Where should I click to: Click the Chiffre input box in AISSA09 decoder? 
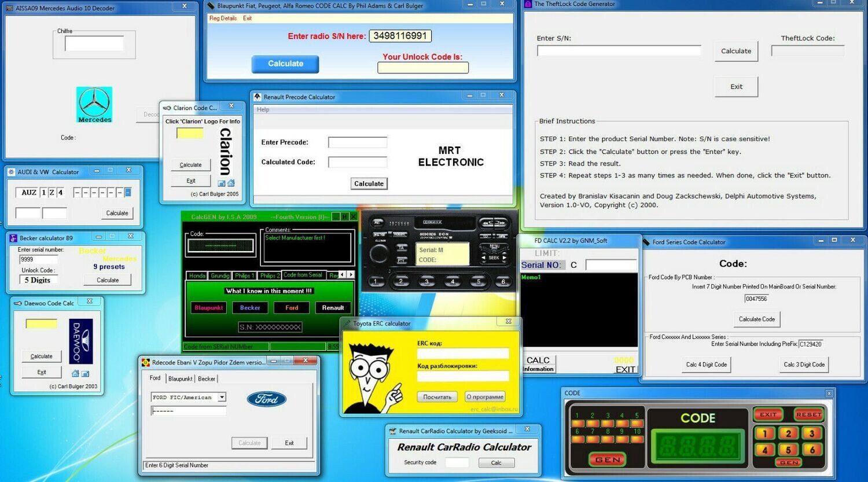(94, 43)
